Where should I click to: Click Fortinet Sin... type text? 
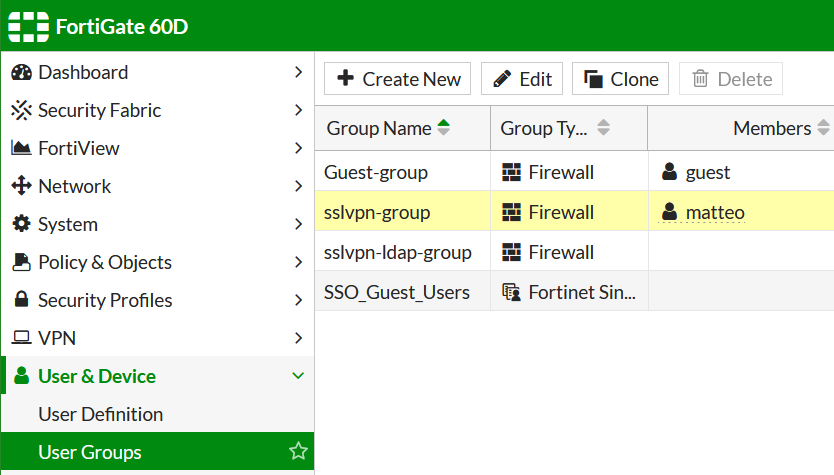(x=582, y=292)
